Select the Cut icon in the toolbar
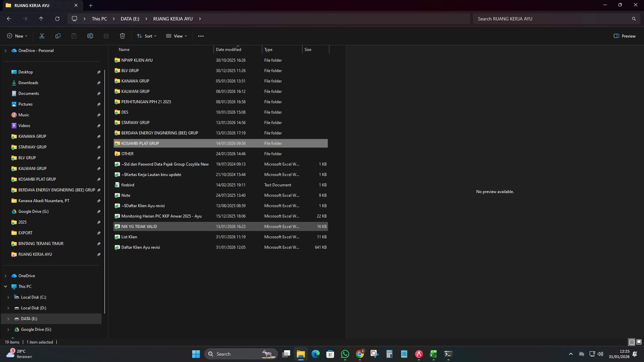Screen dimensions: 644x362 click(x=42, y=36)
